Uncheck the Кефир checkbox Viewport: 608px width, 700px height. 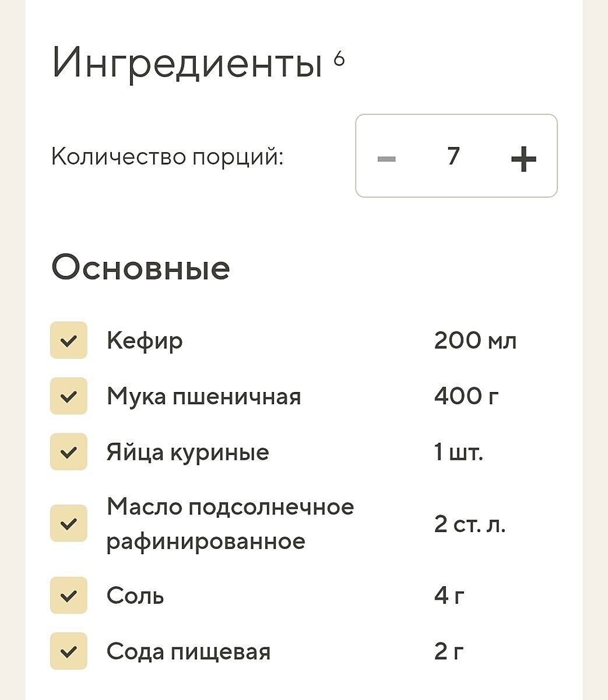[69, 340]
